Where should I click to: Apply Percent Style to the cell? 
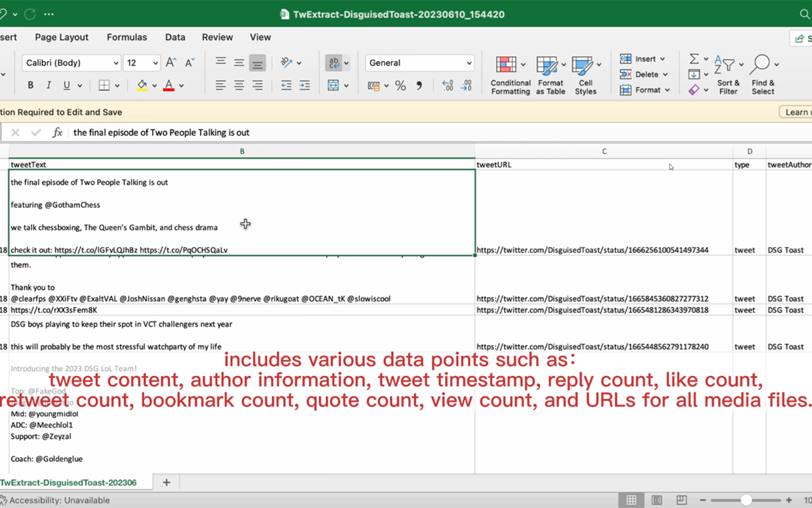tap(400, 85)
